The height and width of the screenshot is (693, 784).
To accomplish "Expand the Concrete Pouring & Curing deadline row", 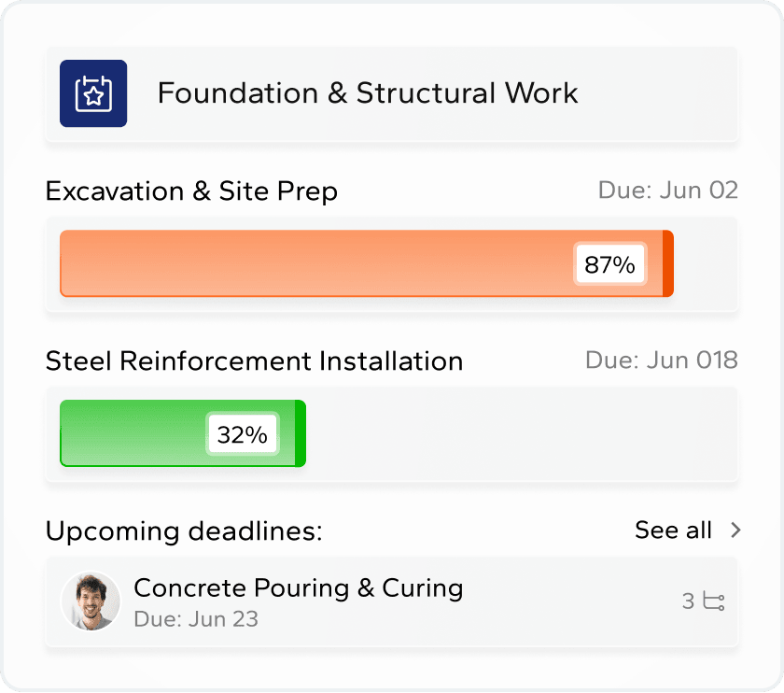I will [392, 601].
